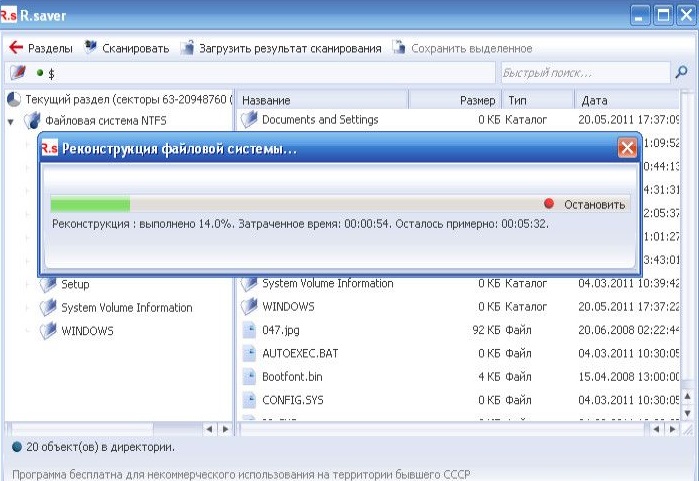Screen dimensions: 699x481
Task: Click the red back arrow icon for Разделы
Action: pos(16,47)
